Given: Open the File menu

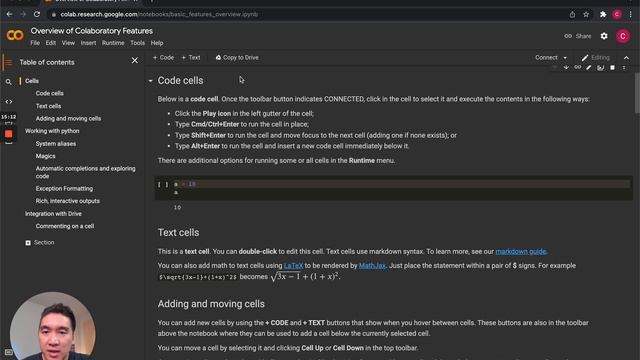Looking at the screenshot, I should (35, 43).
